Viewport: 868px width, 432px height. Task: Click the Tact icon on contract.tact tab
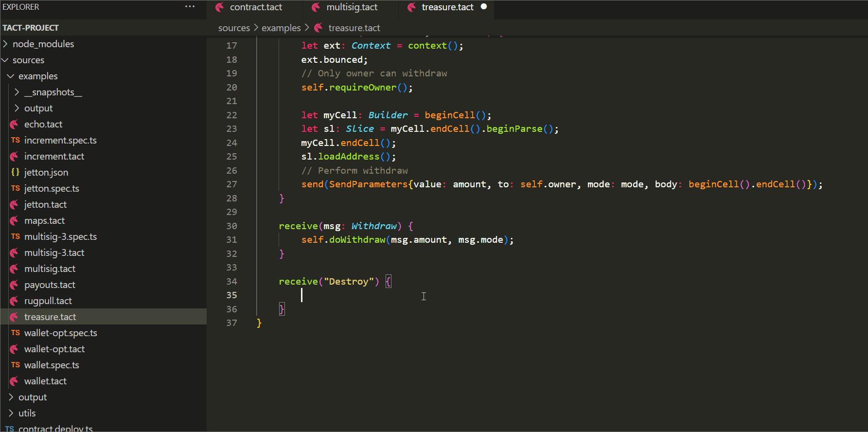click(220, 7)
